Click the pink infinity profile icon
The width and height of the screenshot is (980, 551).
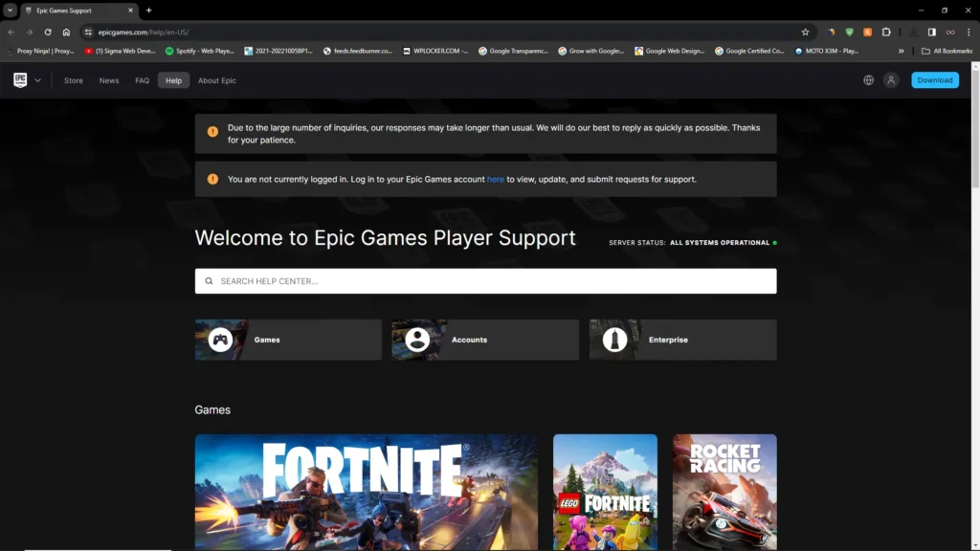[x=950, y=32]
